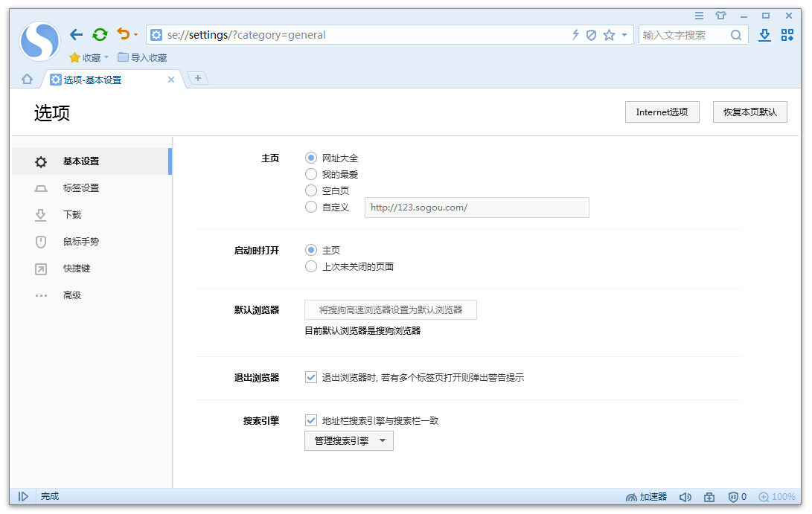Screen dimensions: 812x514
Task: Expand the dropdown arrow beside the bookmark star
Action: tap(624, 35)
